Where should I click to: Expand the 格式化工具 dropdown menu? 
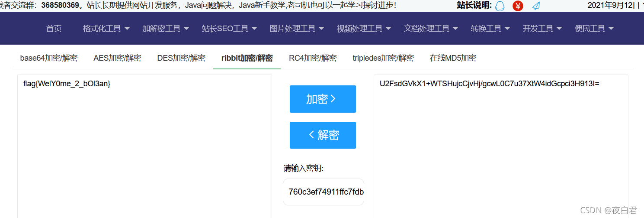pos(106,29)
